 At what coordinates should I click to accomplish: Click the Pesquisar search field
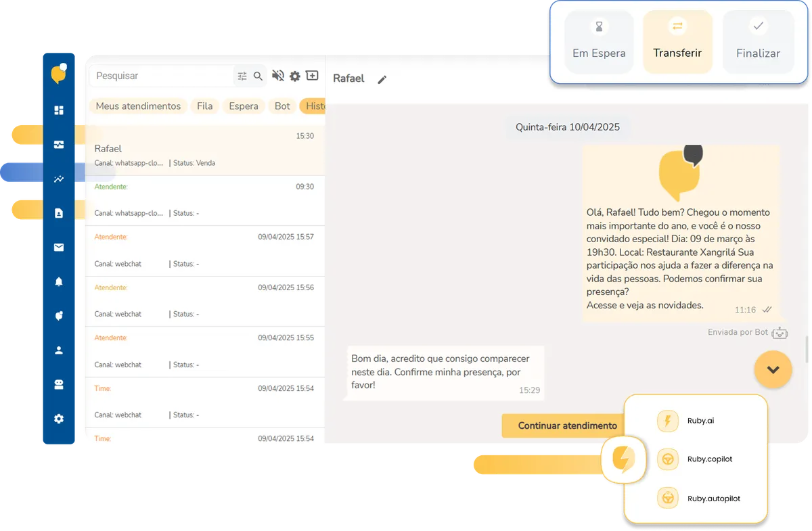click(x=162, y=76)
